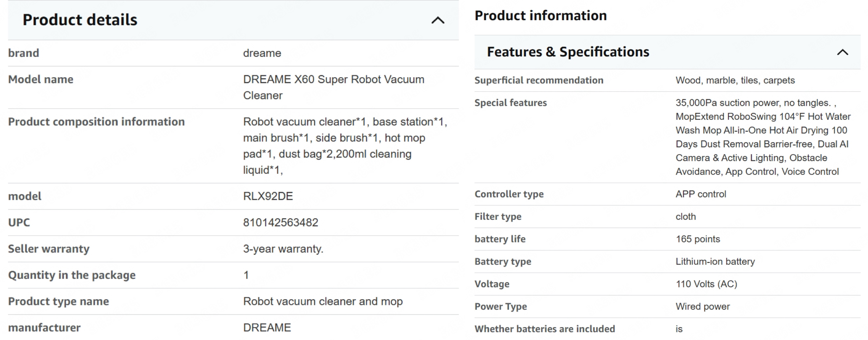This screenshot has width=868, height=340.
Task: Select 'Wood, marble, tiles, carpets' value
Action: coord(735,80)
